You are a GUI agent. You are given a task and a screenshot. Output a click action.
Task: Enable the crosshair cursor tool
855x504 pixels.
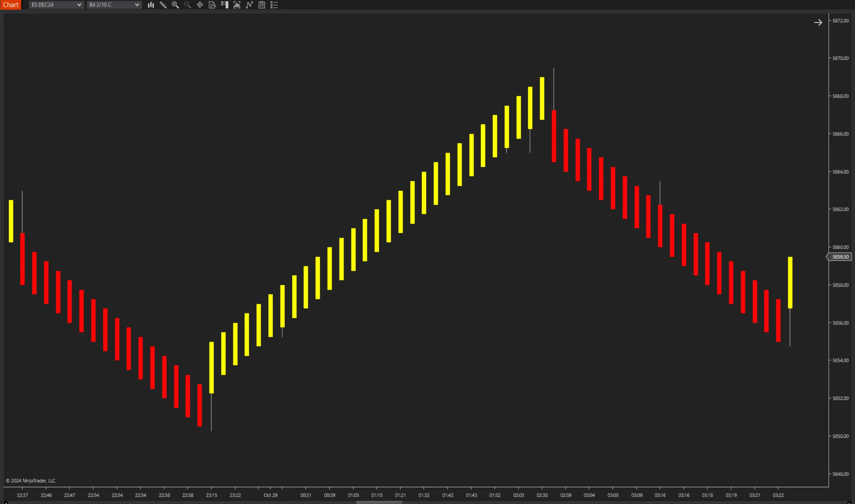200,5
